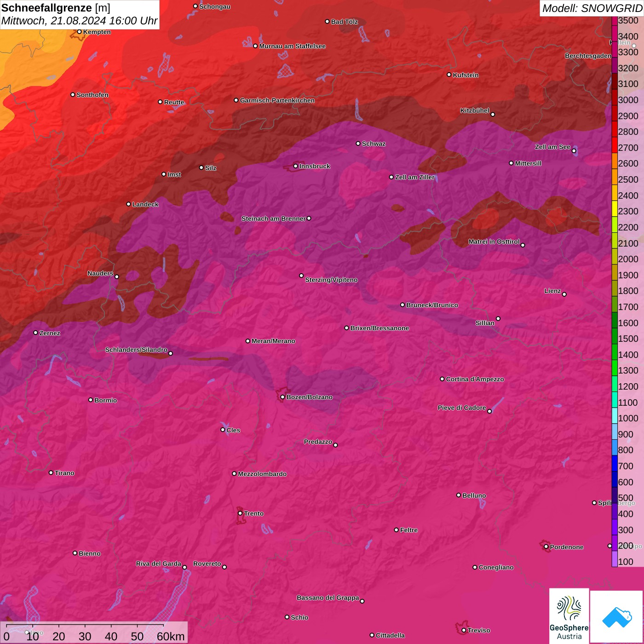Click the Mezzolombardo label
The image size is (644, 644).
pyautogui.click(x=262, y=474)
